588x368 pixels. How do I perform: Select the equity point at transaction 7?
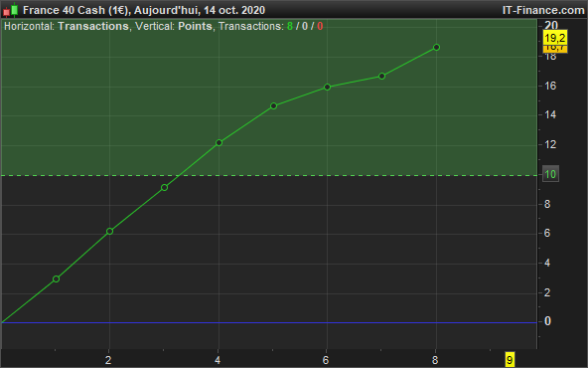381,77
